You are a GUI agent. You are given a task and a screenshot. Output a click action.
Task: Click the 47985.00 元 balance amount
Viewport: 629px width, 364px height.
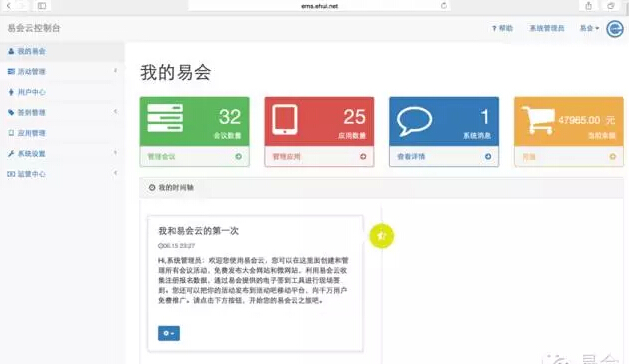coord(586,120)
